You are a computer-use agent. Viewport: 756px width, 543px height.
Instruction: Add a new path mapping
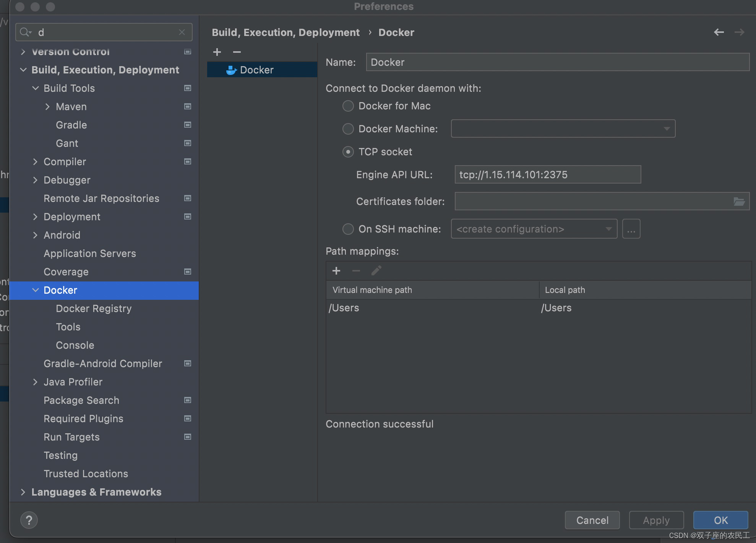pos(336,271)
